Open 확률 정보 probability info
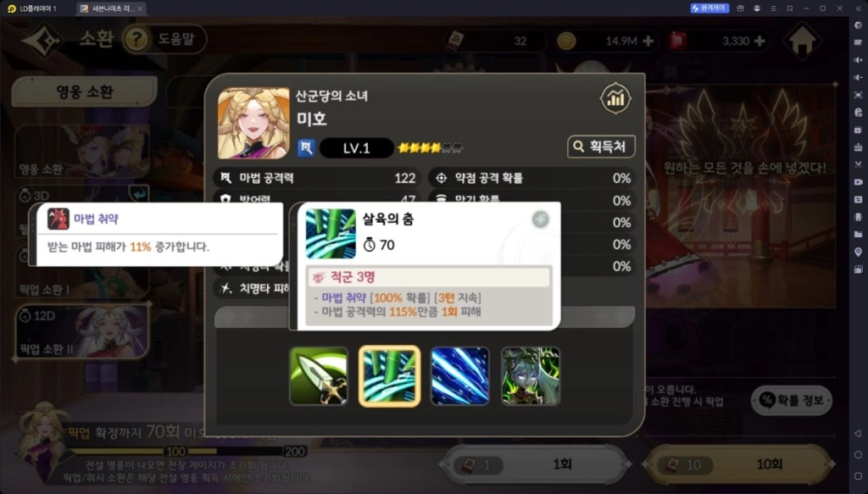 (x=792, y=400)
